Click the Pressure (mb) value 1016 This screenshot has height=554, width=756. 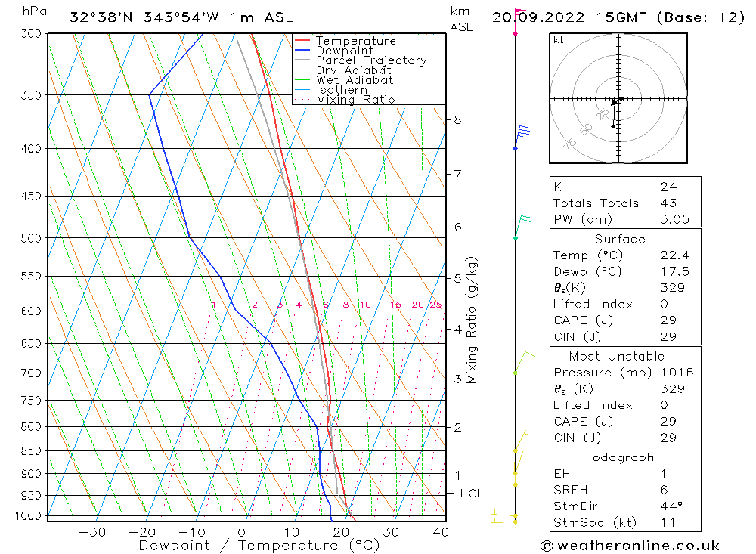pos(677,372)
